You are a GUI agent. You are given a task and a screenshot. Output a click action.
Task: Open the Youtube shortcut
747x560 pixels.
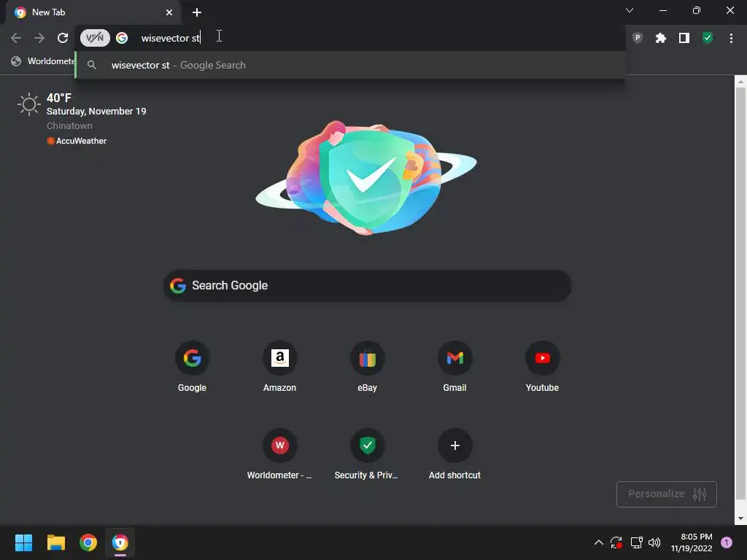[542, 367]
